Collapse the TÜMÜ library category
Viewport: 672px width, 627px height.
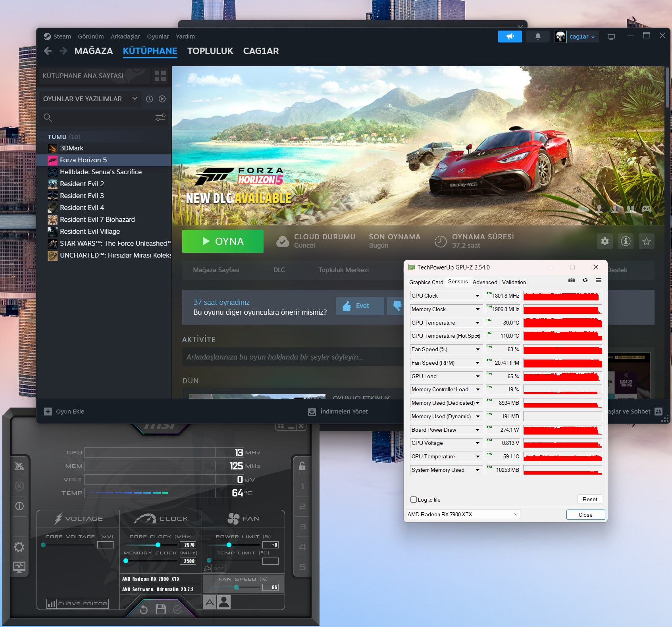[43, 137]
